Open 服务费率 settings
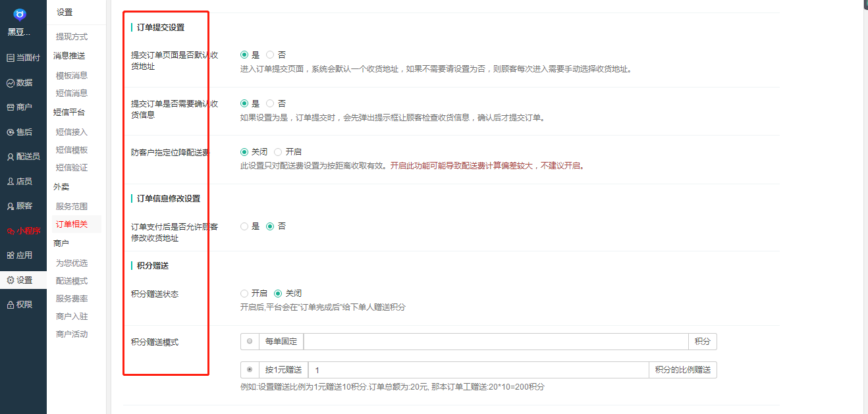The image size is (868, 414). coord(72,299)
